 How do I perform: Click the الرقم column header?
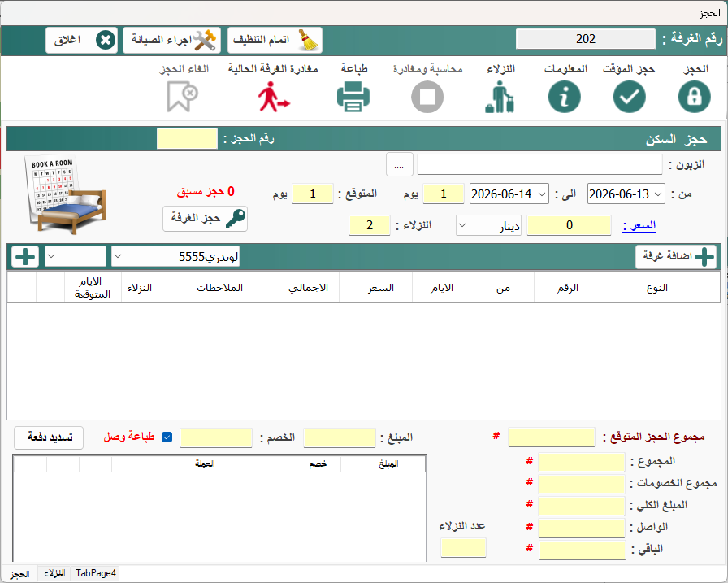563,288
